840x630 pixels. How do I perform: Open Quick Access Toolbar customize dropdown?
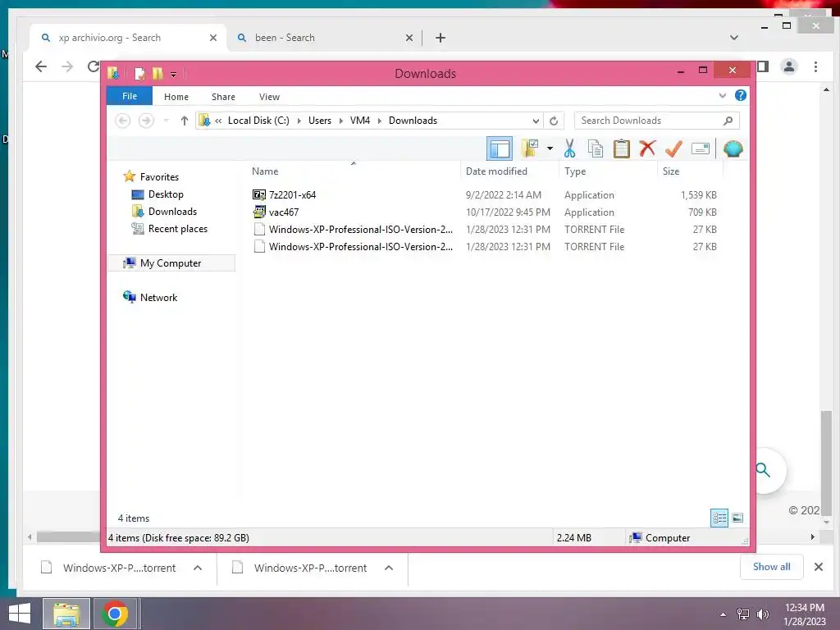click(173, 75)
